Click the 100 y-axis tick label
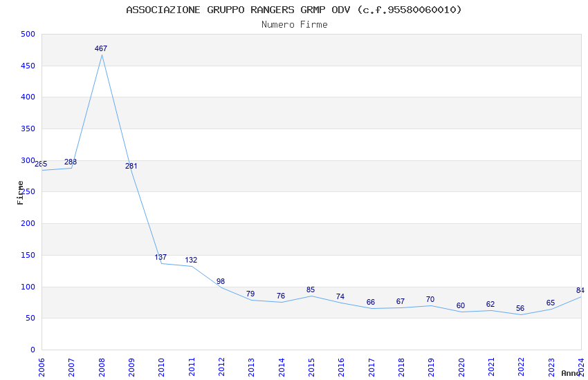The image size is (588, 380). [x=28, y=287]
